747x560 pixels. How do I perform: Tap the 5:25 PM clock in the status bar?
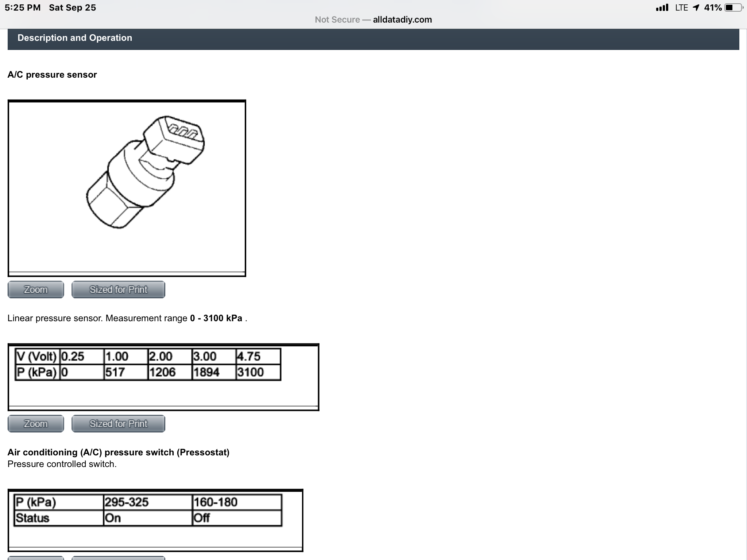tap(23, 8)
